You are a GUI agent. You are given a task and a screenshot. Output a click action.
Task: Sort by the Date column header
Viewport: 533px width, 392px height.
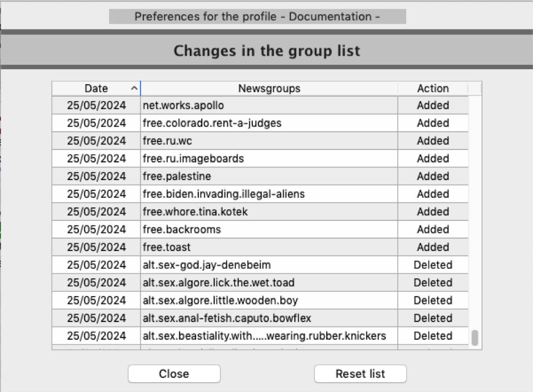point(95,89)
